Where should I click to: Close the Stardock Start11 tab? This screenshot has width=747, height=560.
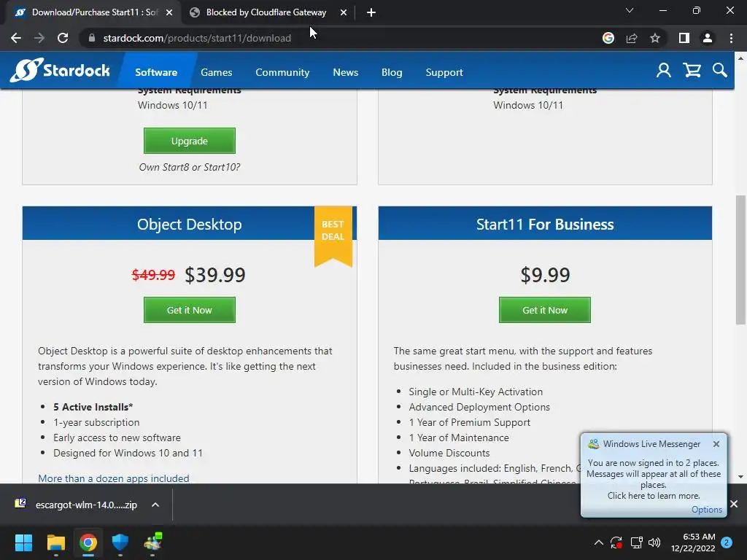(169, 12)
